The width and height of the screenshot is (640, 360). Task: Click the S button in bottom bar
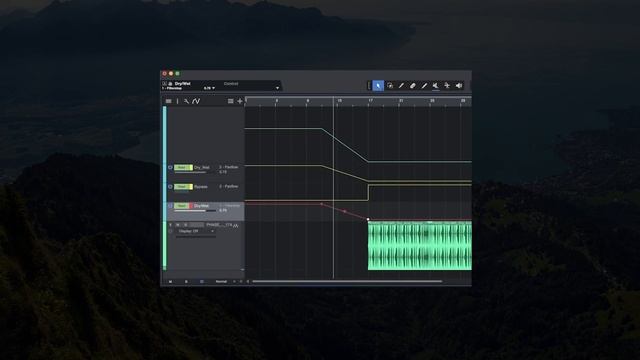click(186, 282)
